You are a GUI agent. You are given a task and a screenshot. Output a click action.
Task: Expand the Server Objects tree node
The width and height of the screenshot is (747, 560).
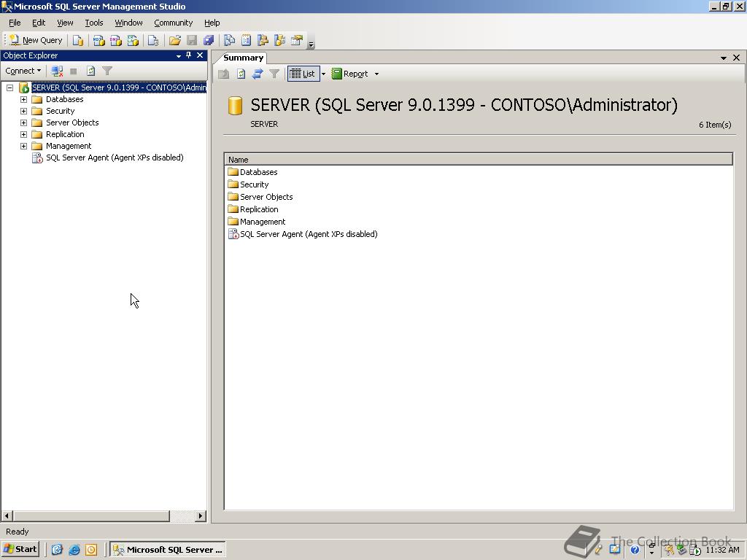point(23,122)
